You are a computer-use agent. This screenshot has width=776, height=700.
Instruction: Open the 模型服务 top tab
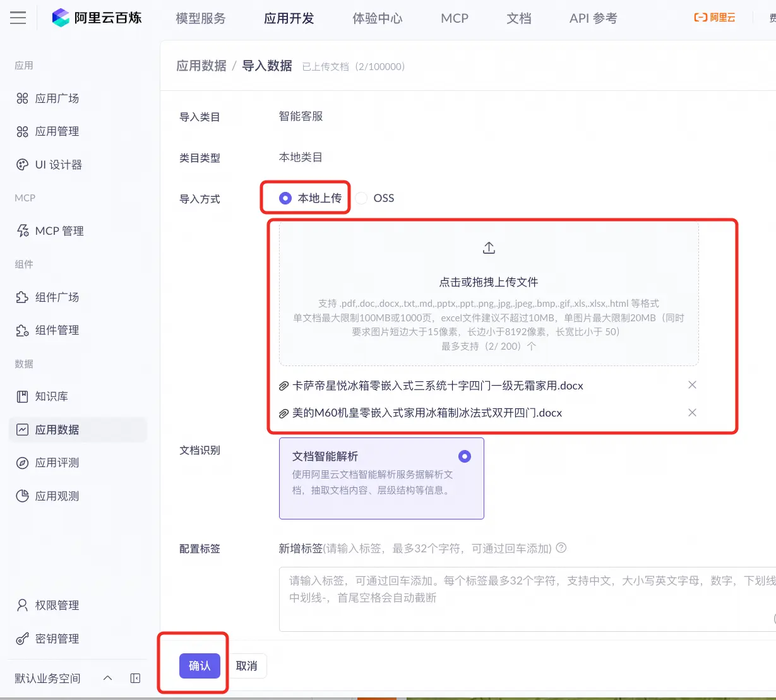click(201, 18)
